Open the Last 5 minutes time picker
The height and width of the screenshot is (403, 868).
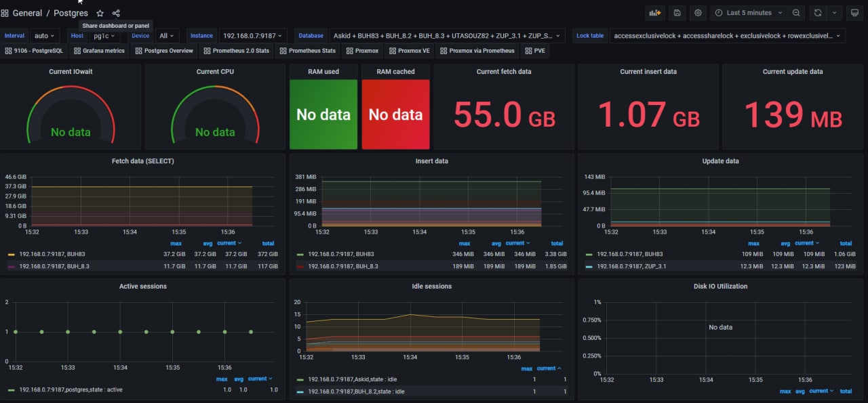tap(749, 13)
